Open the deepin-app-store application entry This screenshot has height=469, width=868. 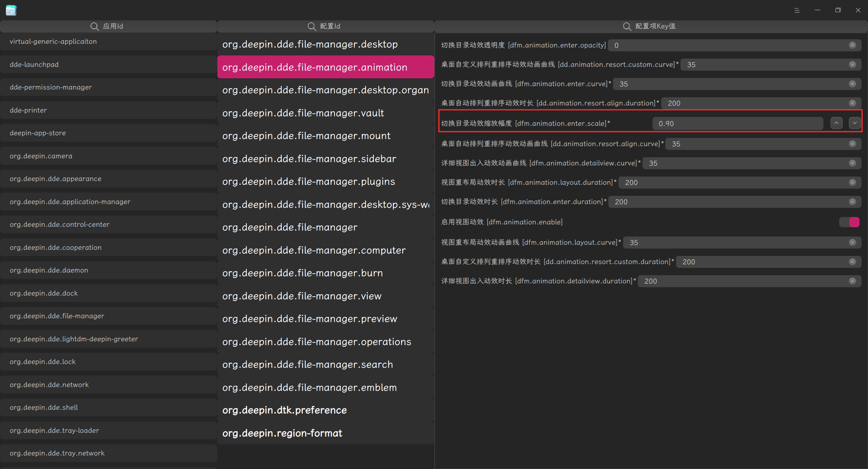tap(108, 133)
